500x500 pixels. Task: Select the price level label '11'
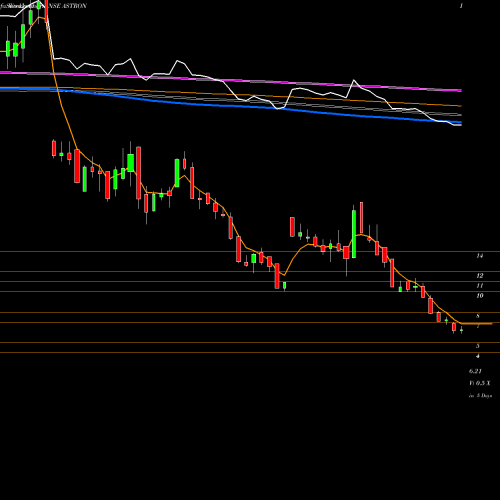point(480,286)
